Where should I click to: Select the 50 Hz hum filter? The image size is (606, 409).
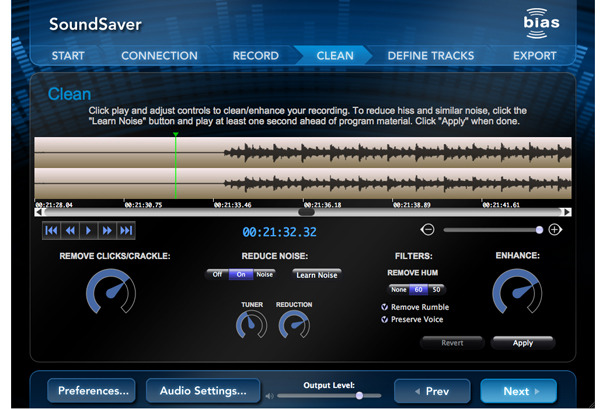coord(436,289)
